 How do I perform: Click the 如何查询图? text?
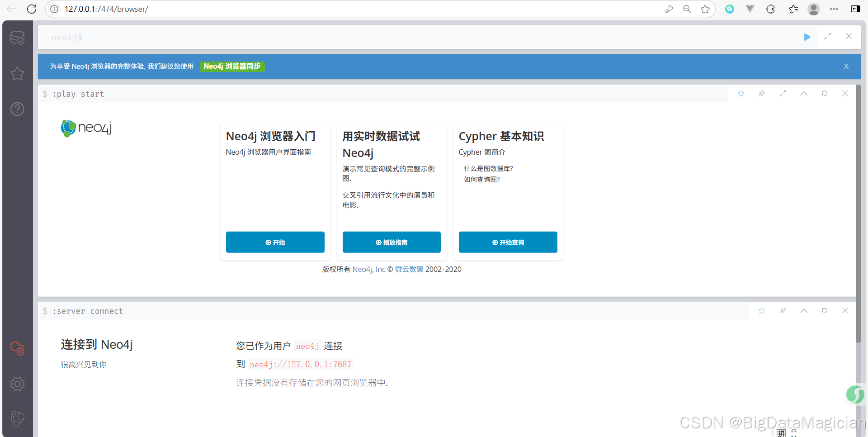click(x=482, y=180)
